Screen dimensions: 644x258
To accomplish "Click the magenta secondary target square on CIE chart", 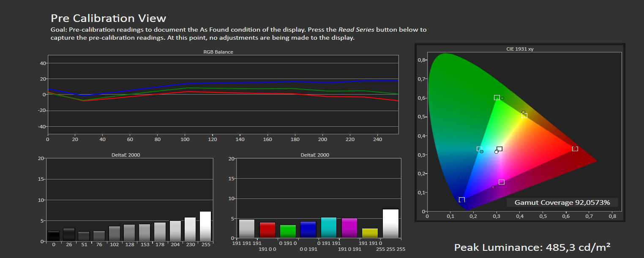I will click(x=502, y=182).
